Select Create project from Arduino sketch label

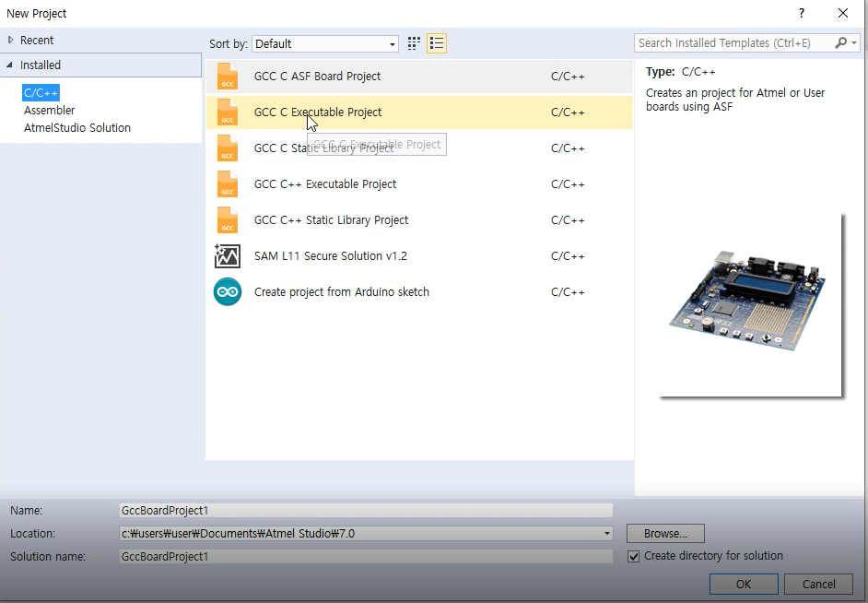click(x=342, y=291)
